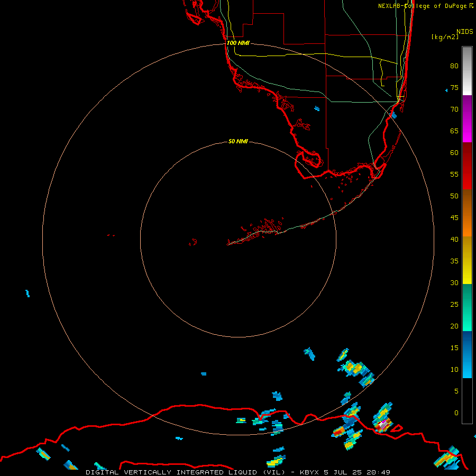Screen dimensions: 476x476
Task: Click the 50 NMI range ring label
Action: [238, 141]
